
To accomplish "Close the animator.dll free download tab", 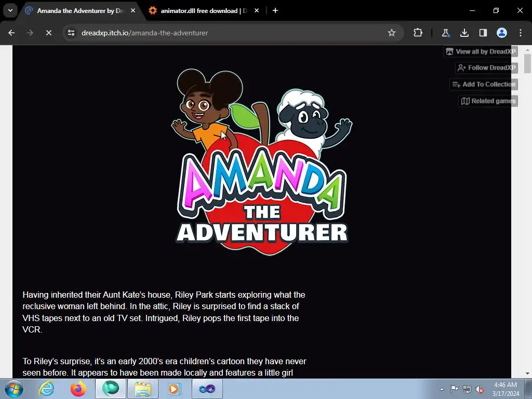I will point(257,11).
